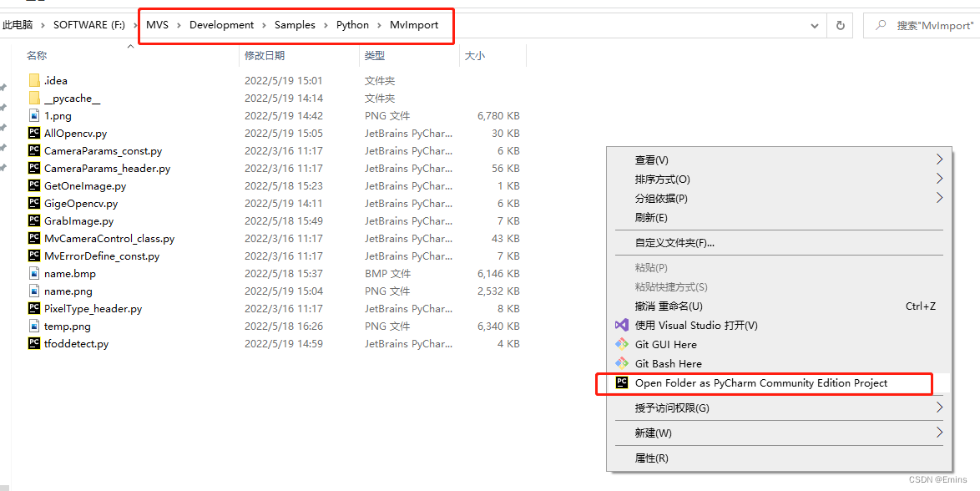
Task: Expand the 排序方式(O) submenu arrow
Action: click(x=939, y=179)
